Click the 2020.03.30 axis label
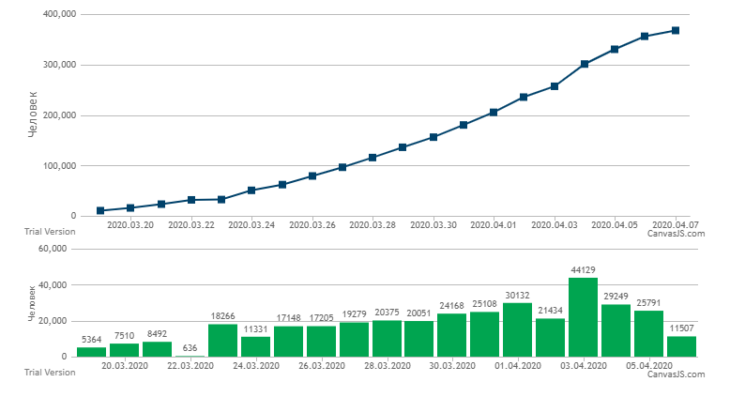Image resolution: width=730 pixels, height=397 pixels. 433,225
